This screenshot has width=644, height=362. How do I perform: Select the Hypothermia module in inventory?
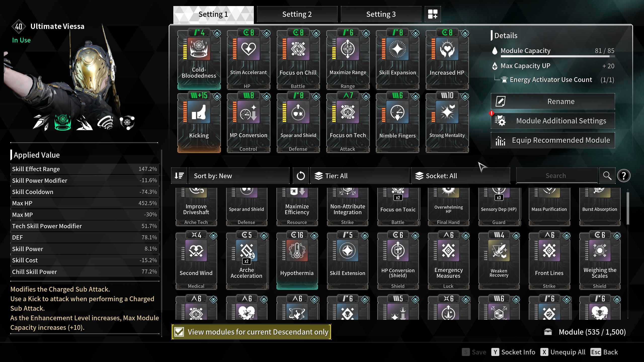coord(297,260)
